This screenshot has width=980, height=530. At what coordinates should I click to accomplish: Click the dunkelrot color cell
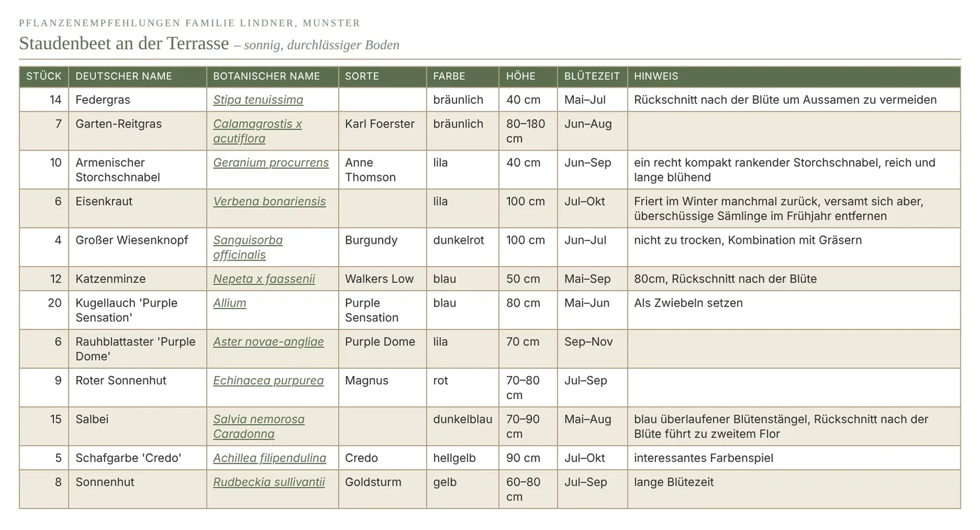(463, 247)
